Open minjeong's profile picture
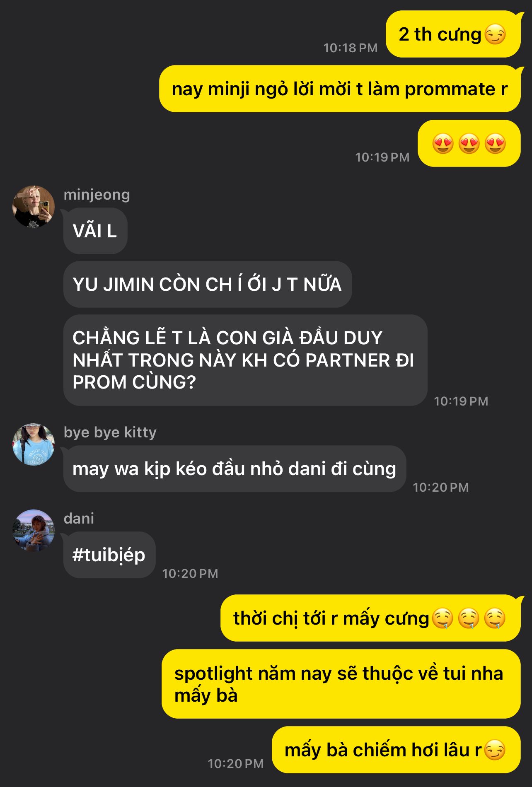 [x=34, y=206]
